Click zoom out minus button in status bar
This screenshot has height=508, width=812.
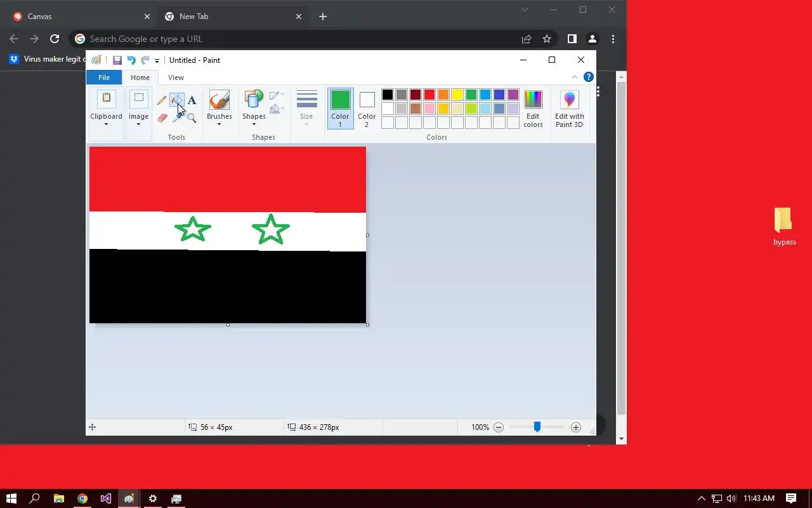tap(499, 427)
